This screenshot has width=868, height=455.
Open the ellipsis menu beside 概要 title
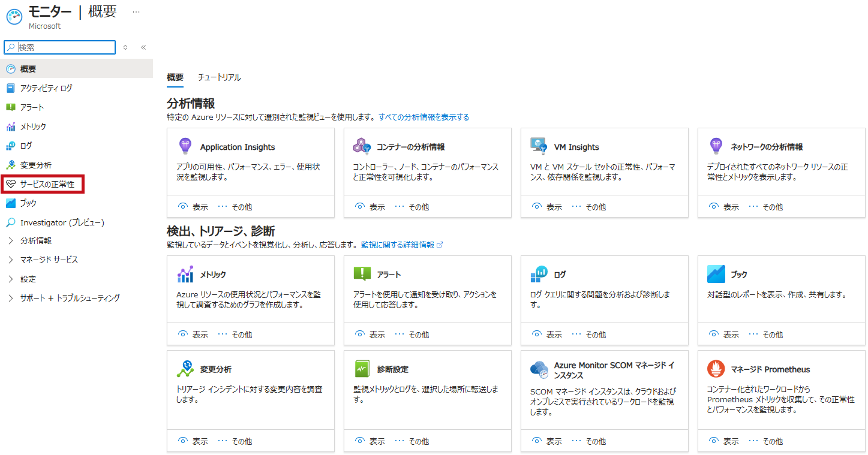(x=136, y=12)
